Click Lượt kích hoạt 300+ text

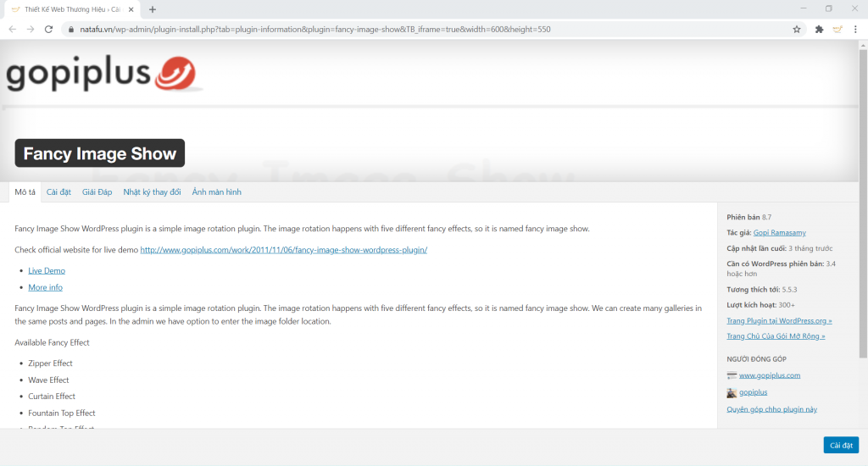click(760, 305)
